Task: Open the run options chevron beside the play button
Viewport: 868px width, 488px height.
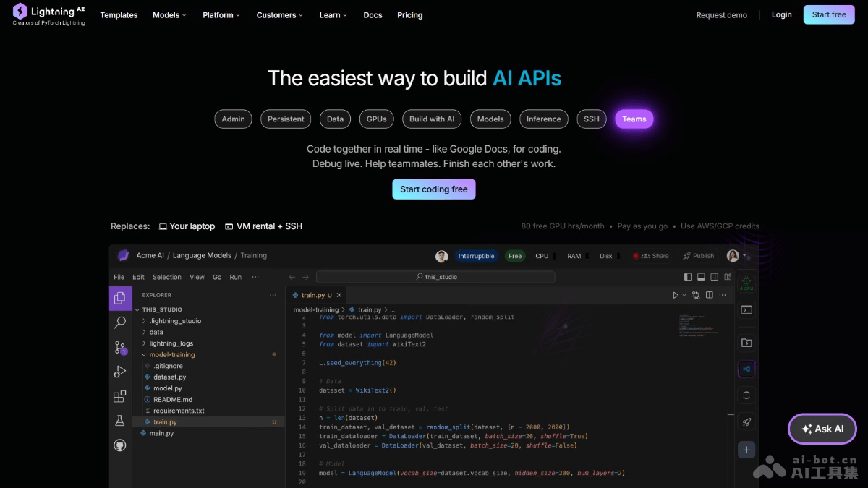Action: (x=684, y=294)
